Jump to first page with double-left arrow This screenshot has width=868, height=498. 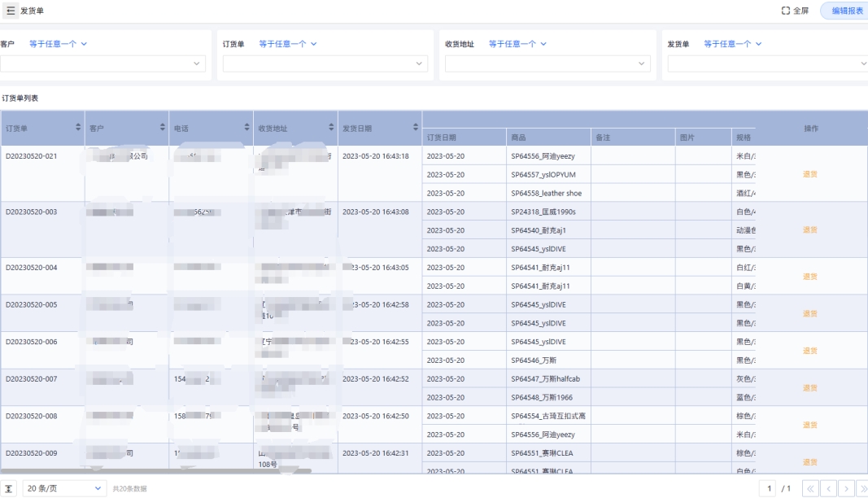pos(810,488)
